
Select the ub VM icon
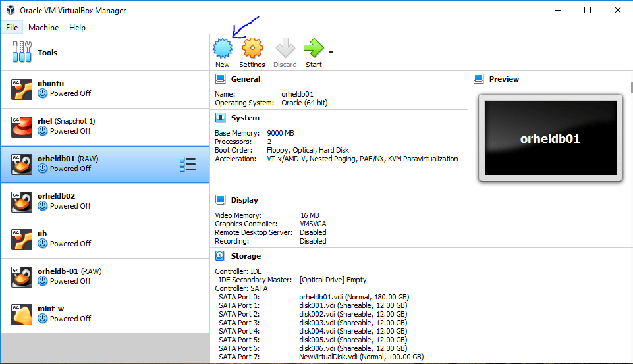pyautogui.click(x=21, y=240)
